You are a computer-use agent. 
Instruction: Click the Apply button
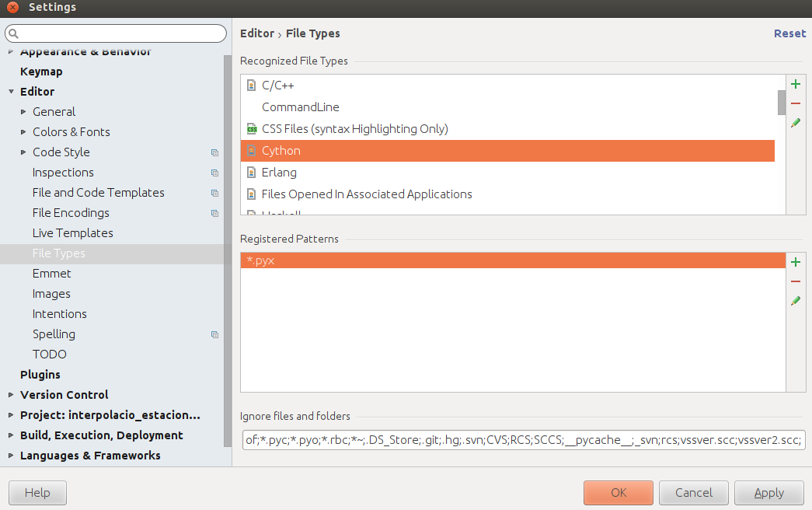[769, 492]
